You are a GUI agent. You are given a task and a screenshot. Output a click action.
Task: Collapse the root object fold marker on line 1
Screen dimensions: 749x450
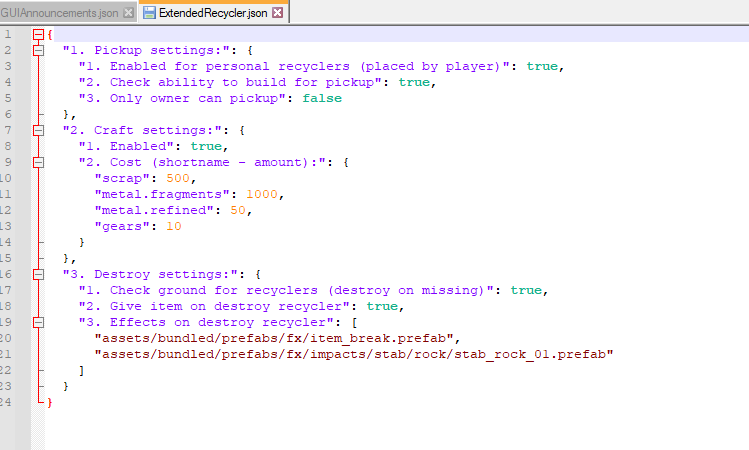pos(38,34)
